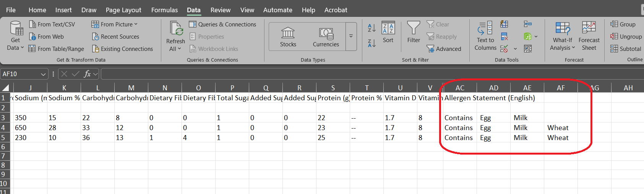The image size is (644, 194).
Task: Click Queries & Connections button
Action: pos(222,24)
